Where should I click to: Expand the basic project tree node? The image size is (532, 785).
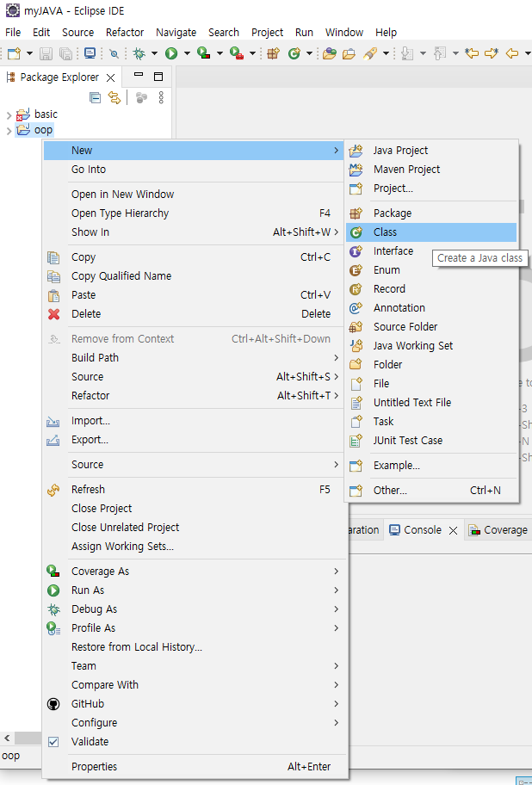[x=9, y=115]
